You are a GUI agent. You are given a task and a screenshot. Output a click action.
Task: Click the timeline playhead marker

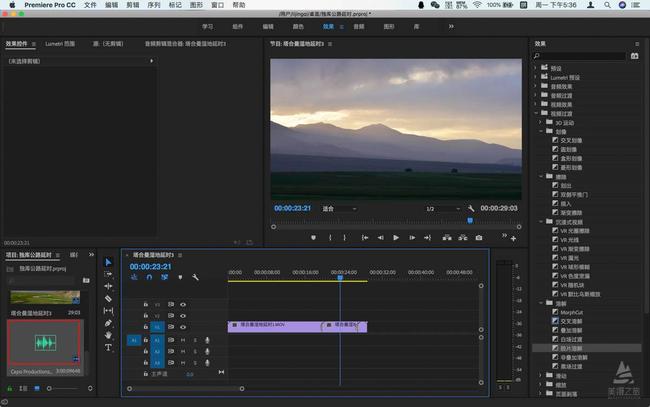(x=340, y=278)
